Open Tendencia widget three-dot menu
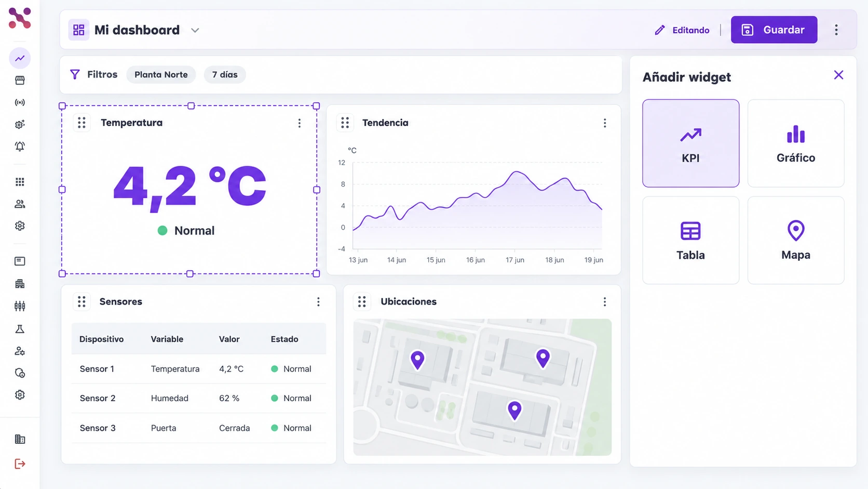Image resolution: width=868 pixels, height=489 pixels. click(605, 123)
